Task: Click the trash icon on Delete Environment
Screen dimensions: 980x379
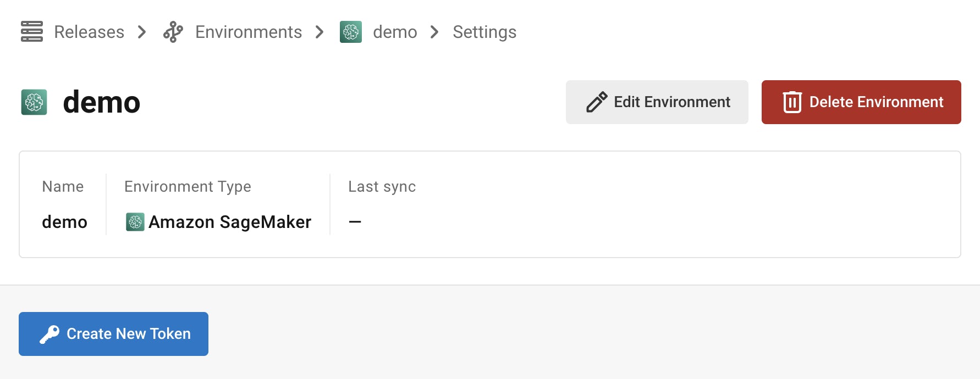Action: tap(792, 102)
